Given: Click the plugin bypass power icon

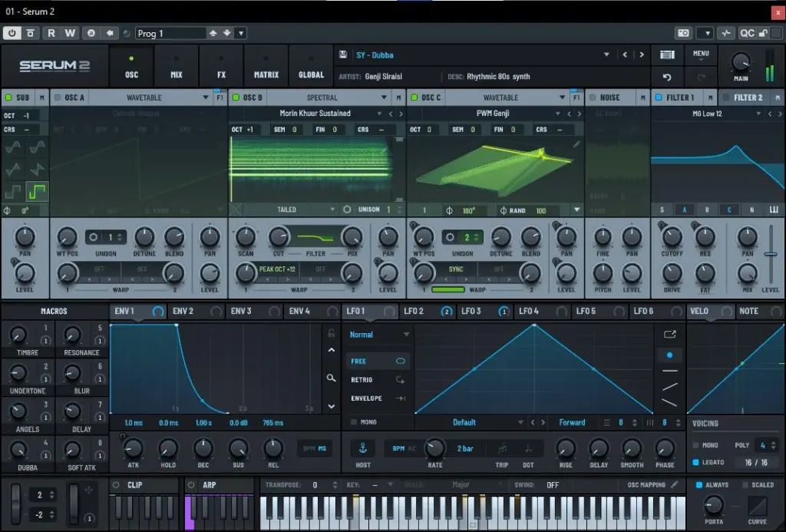Looking at the screenshot, I should coord(12,33).
